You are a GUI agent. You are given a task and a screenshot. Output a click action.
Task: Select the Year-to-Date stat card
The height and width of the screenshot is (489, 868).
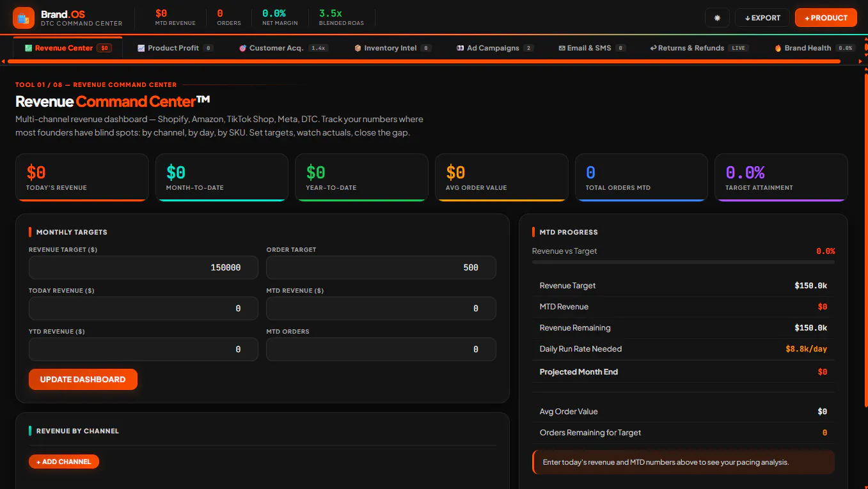361,178
